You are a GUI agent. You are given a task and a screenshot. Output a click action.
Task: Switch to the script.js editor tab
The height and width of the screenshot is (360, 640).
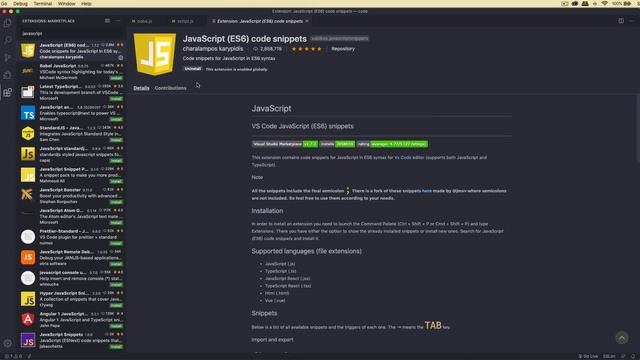tap(182, 21)
